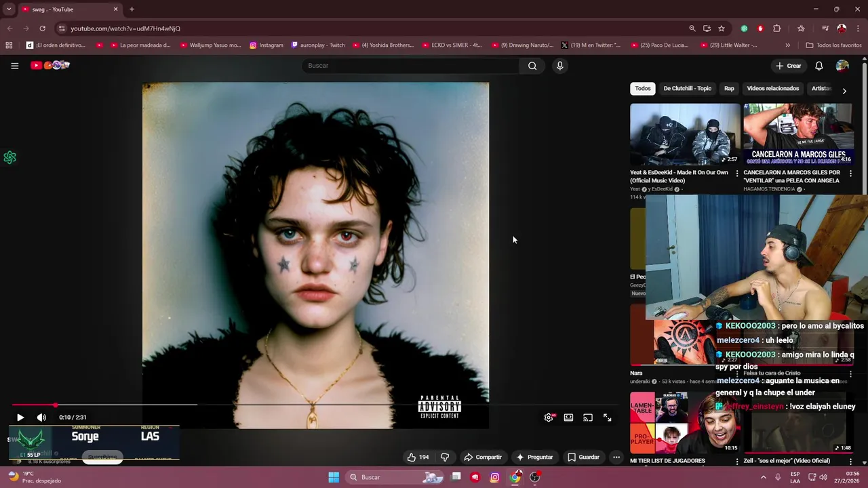868x488 pixels.
Task: Select the Artistas filter chip
Action: click(x=821, y=88)
